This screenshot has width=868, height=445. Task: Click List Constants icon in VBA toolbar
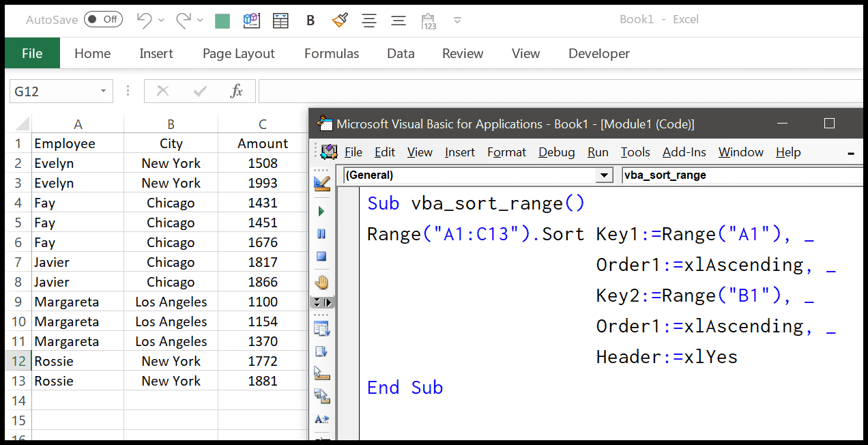coord(321,351)
